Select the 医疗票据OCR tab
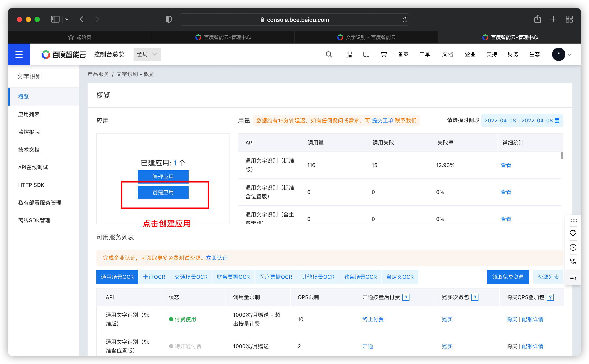Screen dimensions: 589x364 [x=275, y=277]
